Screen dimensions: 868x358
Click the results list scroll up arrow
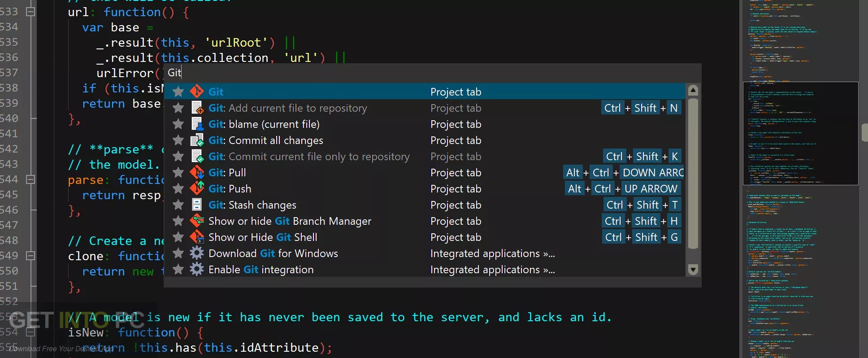pyautogui.click(x=693, y=90)
